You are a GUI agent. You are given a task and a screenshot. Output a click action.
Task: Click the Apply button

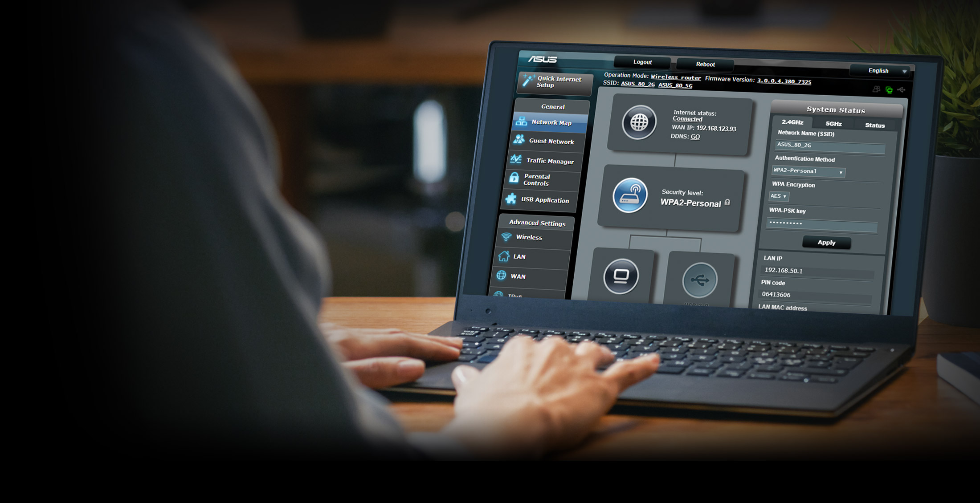(x=827, y=242)
